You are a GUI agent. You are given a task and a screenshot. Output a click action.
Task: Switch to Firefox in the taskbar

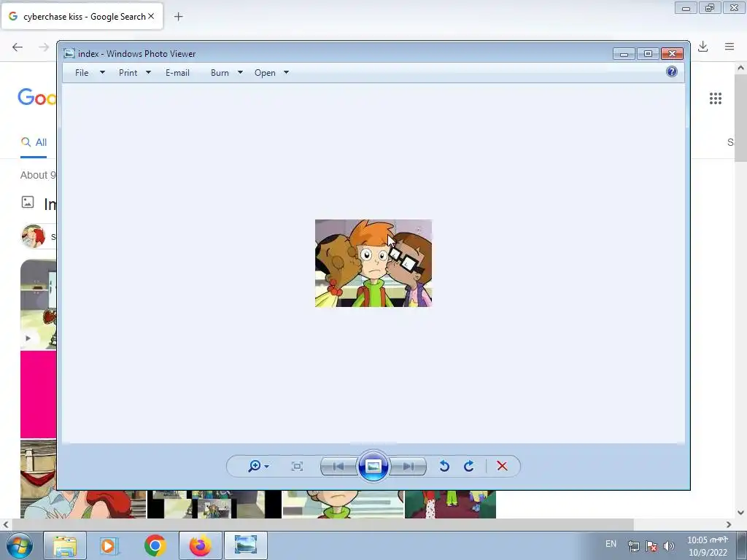click(200, 545)
